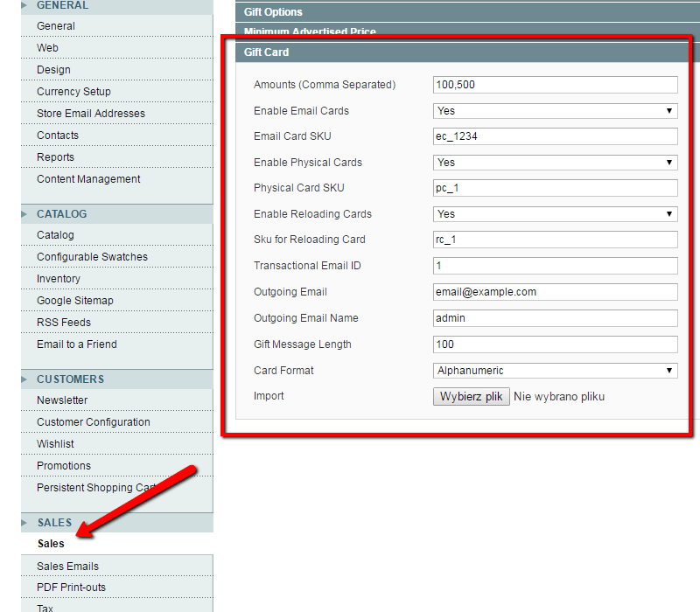Open the Card Format dropdown

coord(555,371)
